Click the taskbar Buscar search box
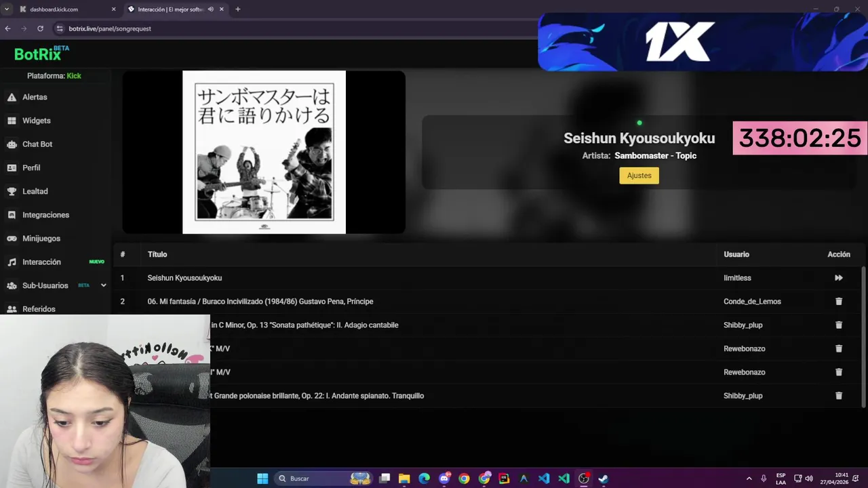This screenshot has height=488, width=868. 323,479
